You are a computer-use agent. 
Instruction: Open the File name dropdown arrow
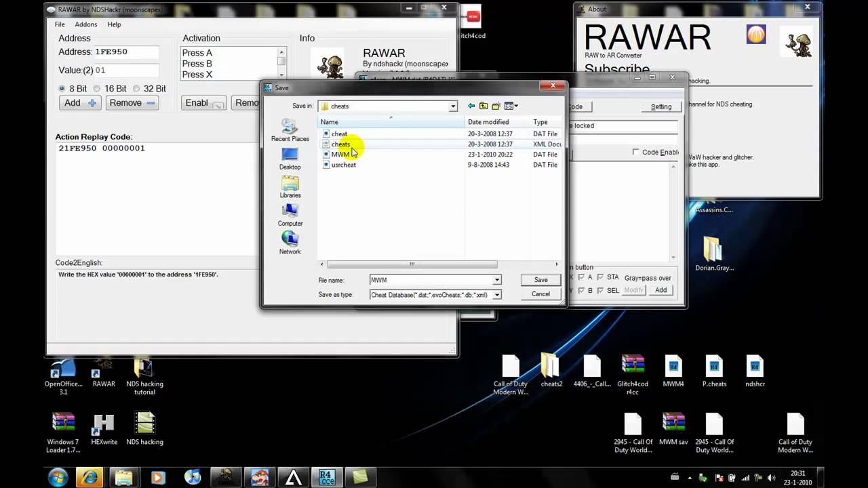click(496, 280)
